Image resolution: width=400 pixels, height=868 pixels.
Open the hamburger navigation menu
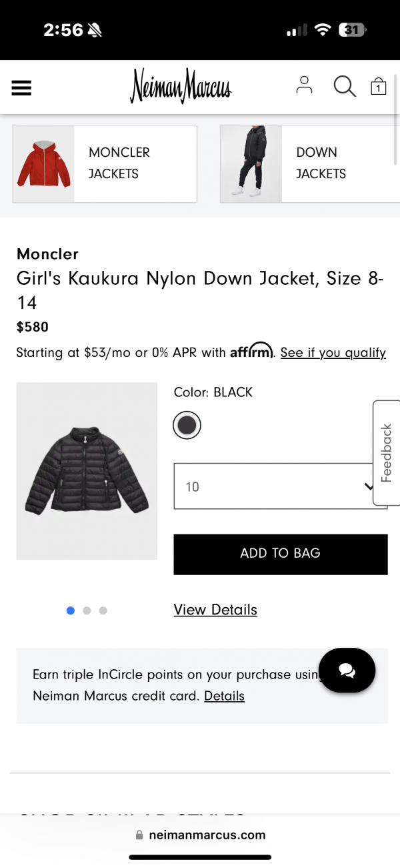tap(21, 87)
